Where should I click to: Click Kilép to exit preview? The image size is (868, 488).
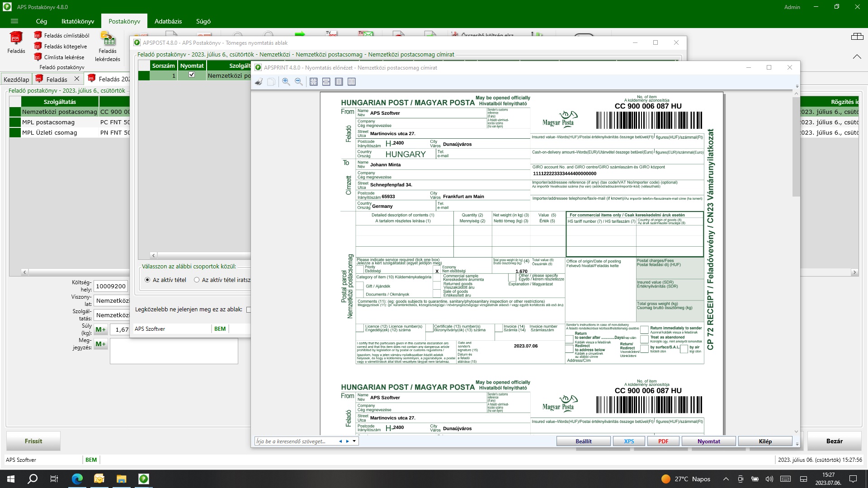tap(765, 441)
